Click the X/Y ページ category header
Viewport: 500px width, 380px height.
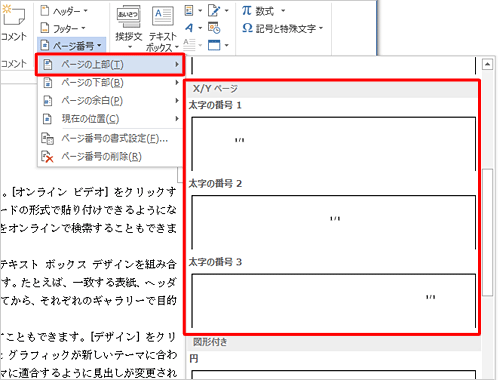click(x=333, y=89)
